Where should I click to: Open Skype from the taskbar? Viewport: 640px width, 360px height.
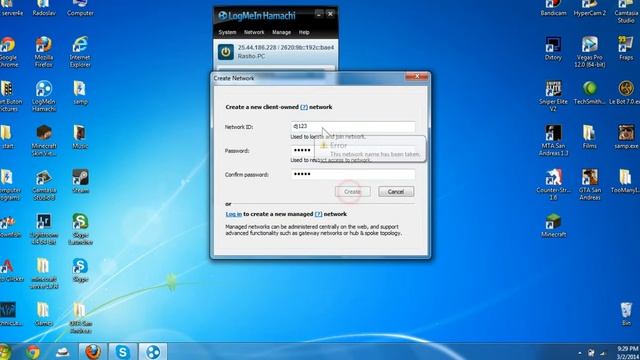click(x=122, y=352)
